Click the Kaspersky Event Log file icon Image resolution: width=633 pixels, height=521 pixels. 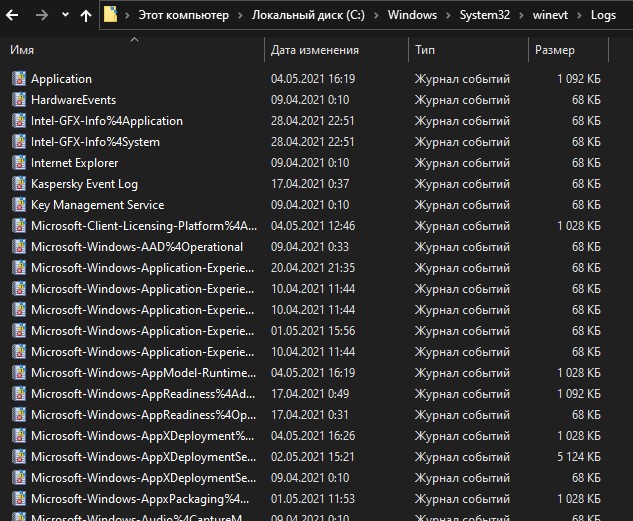tap(18, 183)
